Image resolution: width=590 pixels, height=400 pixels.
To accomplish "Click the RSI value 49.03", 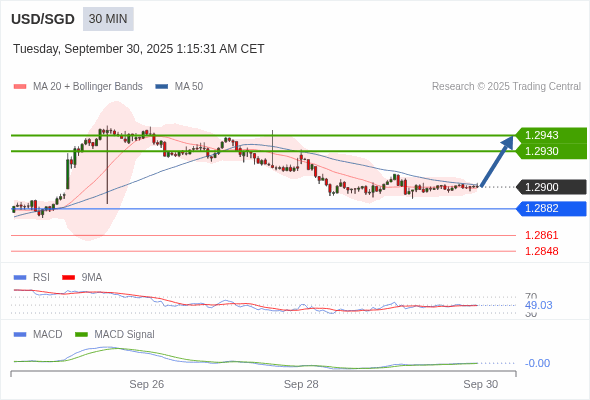I will click(x=539, y=305).
